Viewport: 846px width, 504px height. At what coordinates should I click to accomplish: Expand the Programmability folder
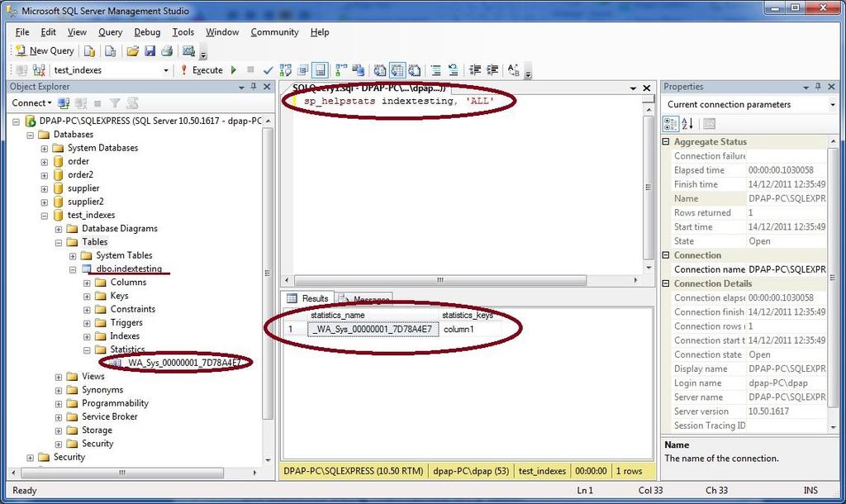pos(59,404)
